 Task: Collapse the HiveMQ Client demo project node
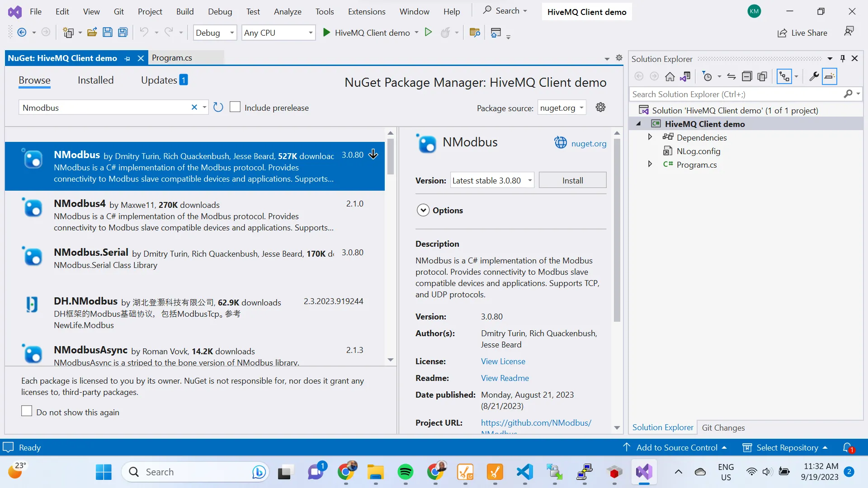pos(639,124)
